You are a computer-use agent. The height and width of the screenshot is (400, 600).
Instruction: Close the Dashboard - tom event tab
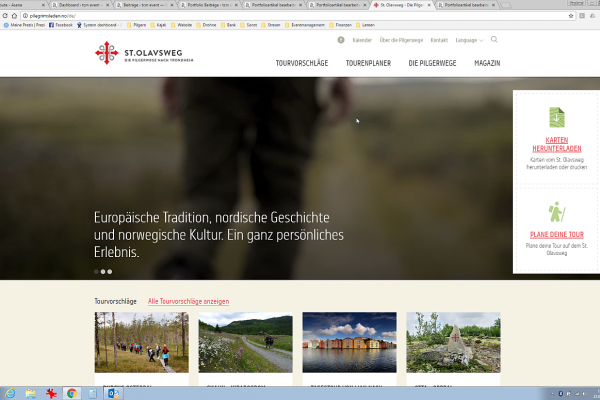click(107, 5)
